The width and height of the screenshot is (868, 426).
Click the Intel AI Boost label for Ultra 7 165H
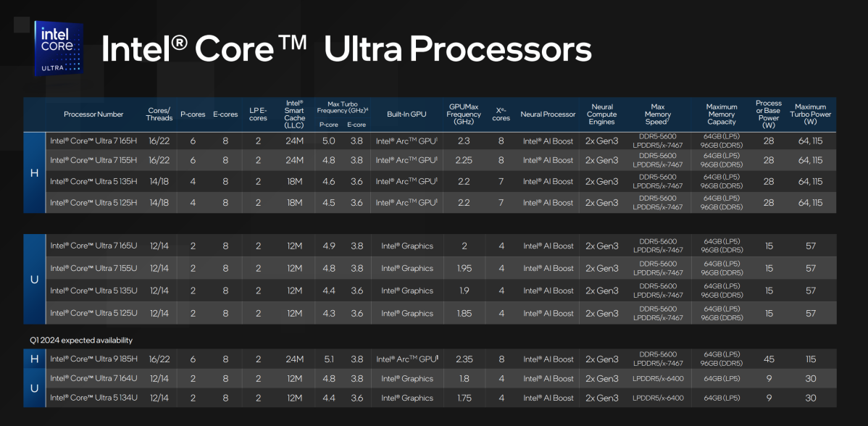pyautogui.click(x=548, y=141)
